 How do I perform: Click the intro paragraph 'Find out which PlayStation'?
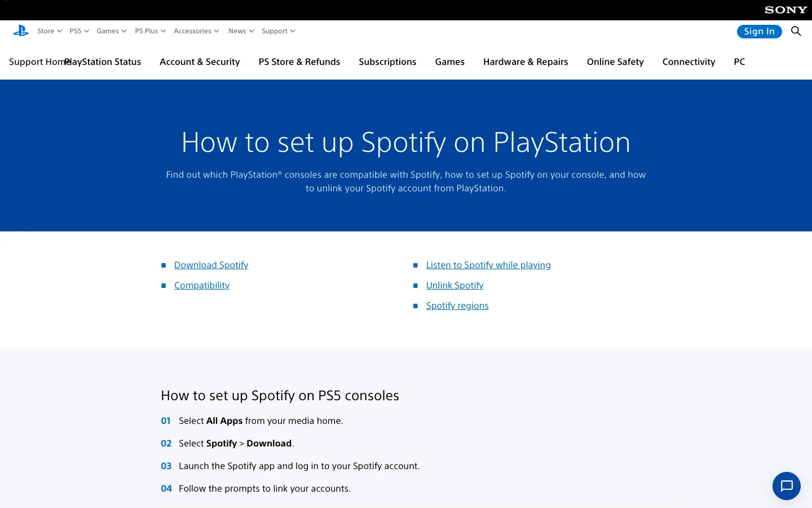[x=406, y=182]
